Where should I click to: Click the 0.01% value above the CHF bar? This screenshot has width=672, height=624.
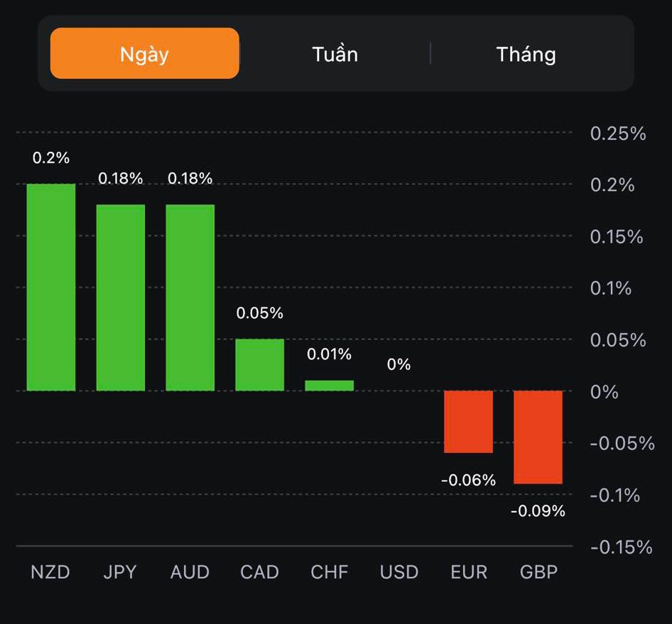329,354
